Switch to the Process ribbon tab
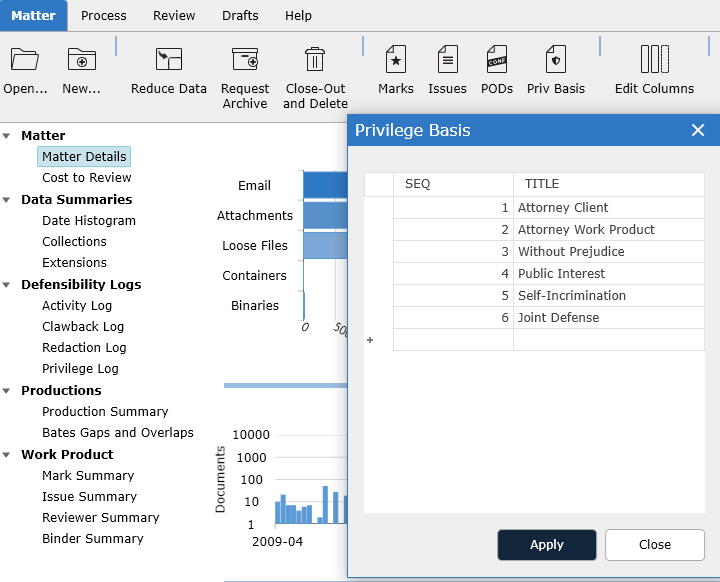The width and height of the screenshot is (720, 582). point(104,16)
